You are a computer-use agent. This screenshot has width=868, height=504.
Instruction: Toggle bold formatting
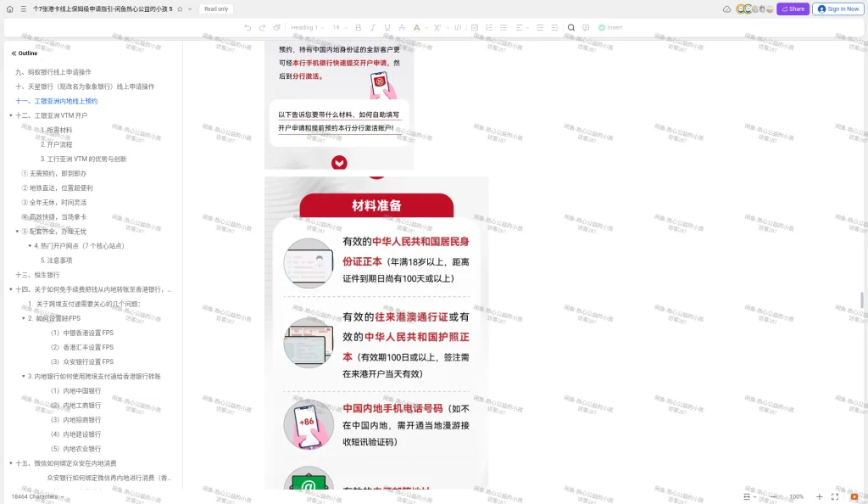[x=359, y=27]
